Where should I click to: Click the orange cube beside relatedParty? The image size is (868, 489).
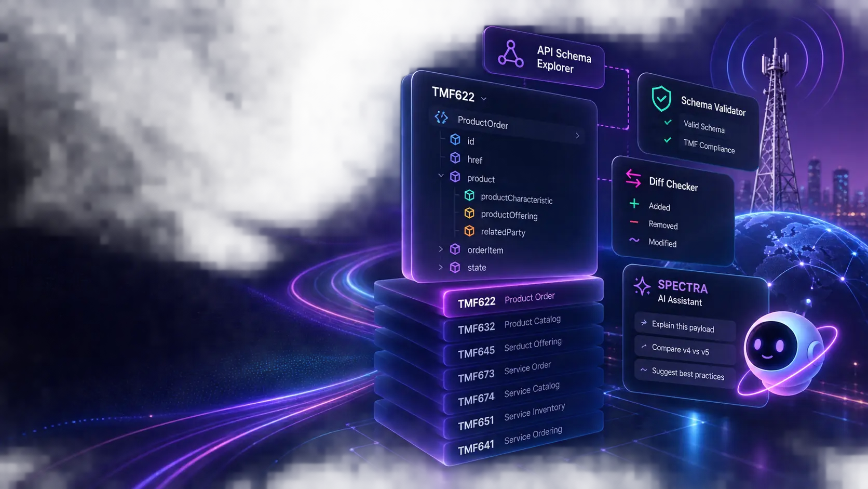pos(469,231)
